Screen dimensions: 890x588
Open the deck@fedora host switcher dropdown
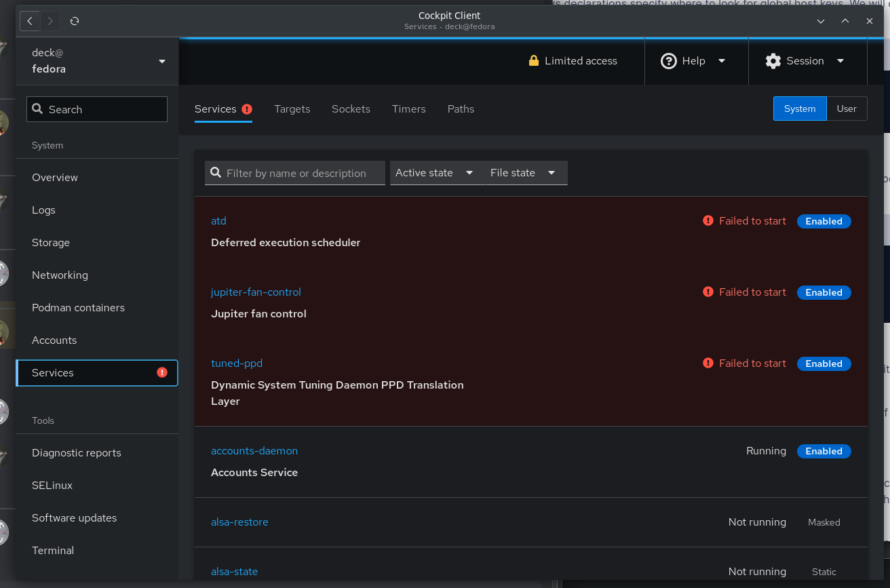click(x=97, y=61)
